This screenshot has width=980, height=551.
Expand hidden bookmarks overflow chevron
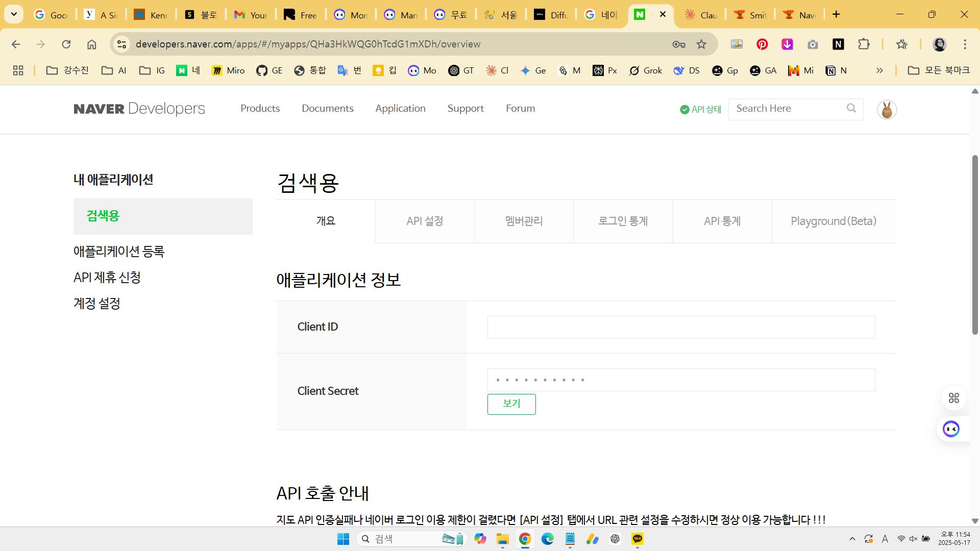879,70
